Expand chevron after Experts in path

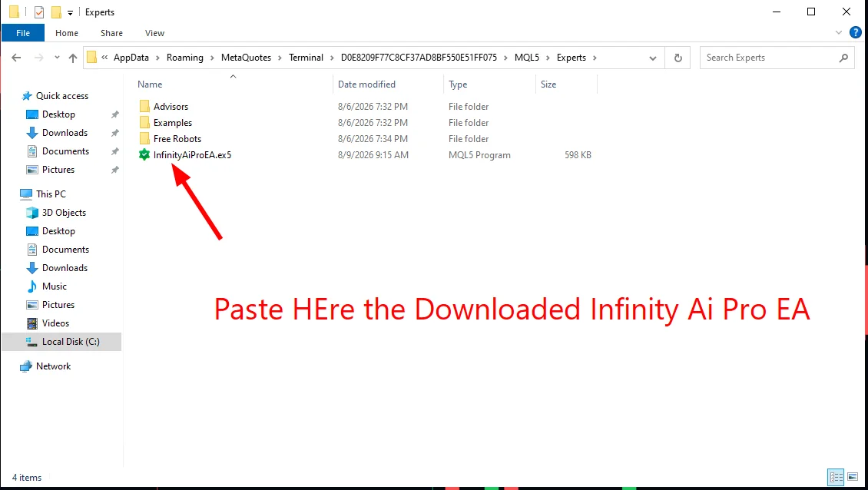pyautogui.click(x=595, y=58)
